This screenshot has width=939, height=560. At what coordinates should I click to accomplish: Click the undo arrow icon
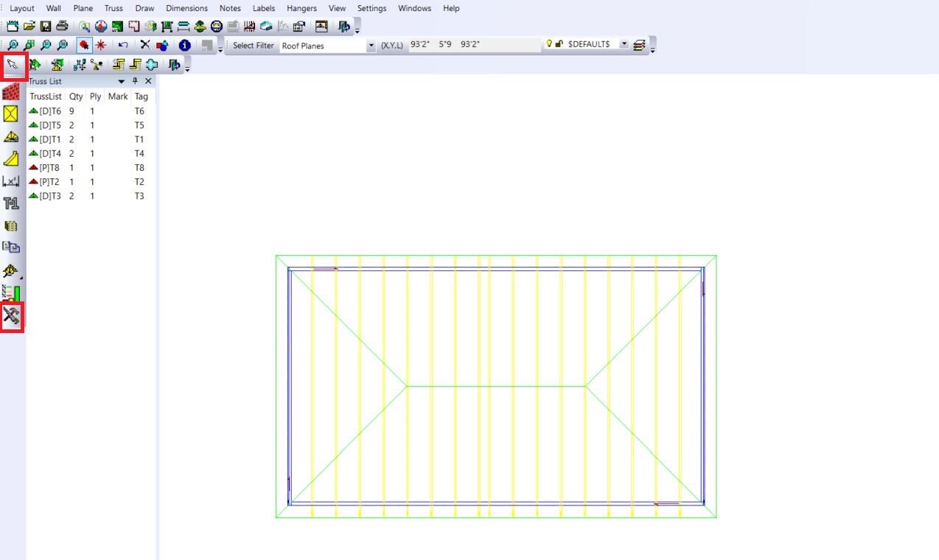tap(123, 45)
